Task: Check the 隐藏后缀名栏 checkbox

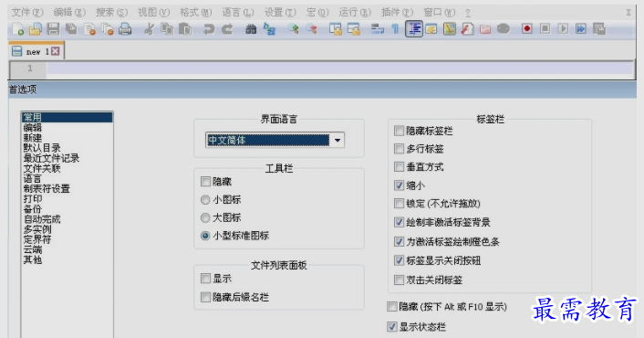Action: click(205, 297)
